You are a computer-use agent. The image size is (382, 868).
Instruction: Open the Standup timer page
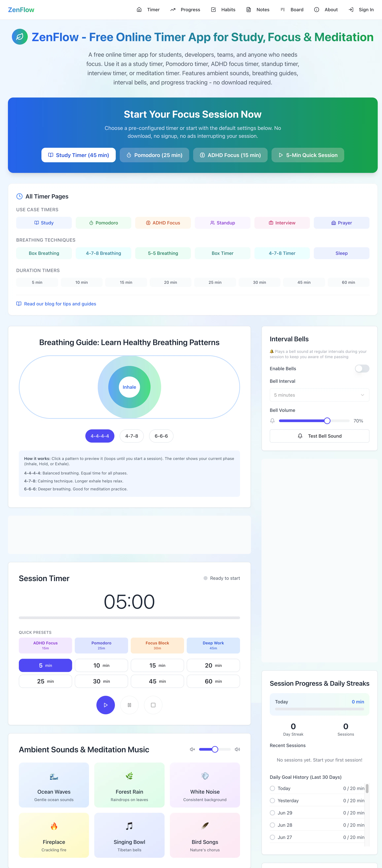click(x=223, y=223)
